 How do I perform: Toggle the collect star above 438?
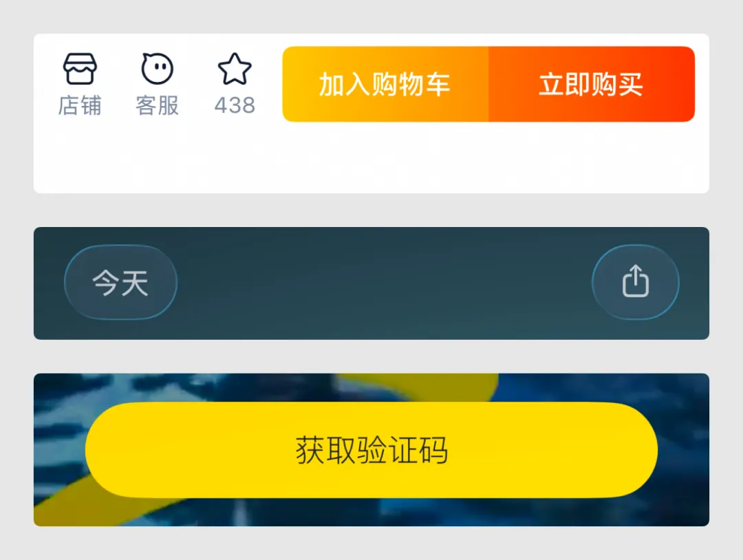(x=235, y=69)
